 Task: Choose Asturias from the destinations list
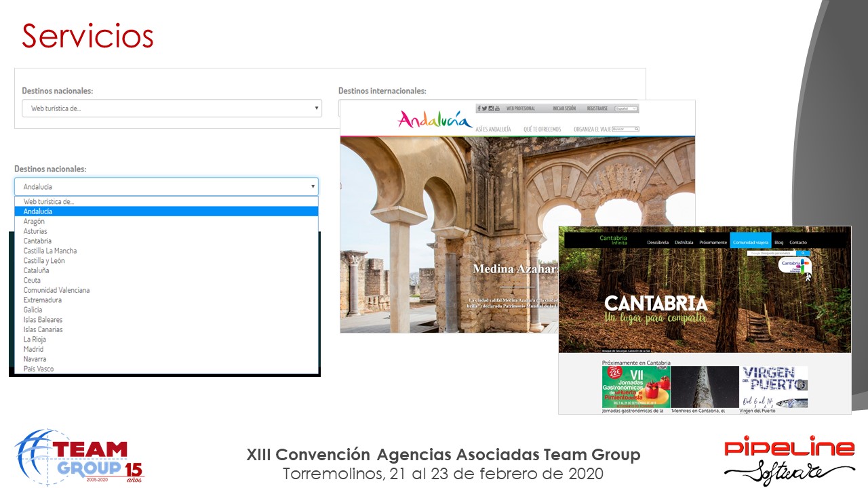click(x=166, y=231)
